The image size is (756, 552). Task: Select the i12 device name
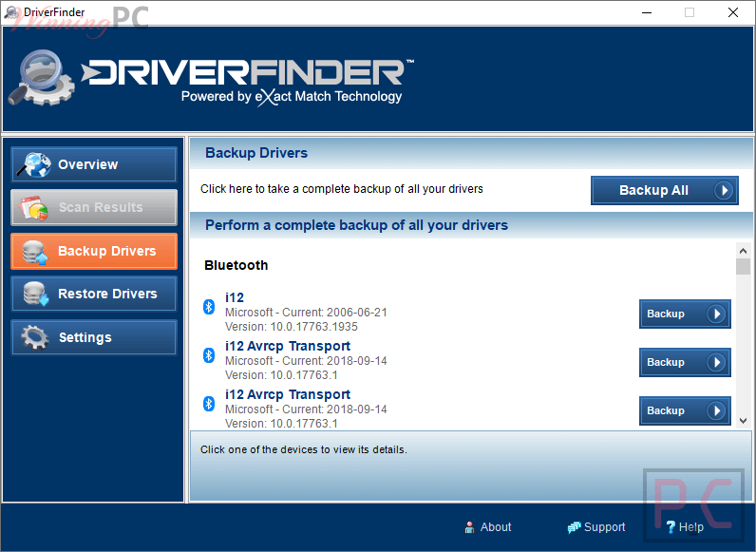coord(235,297)
